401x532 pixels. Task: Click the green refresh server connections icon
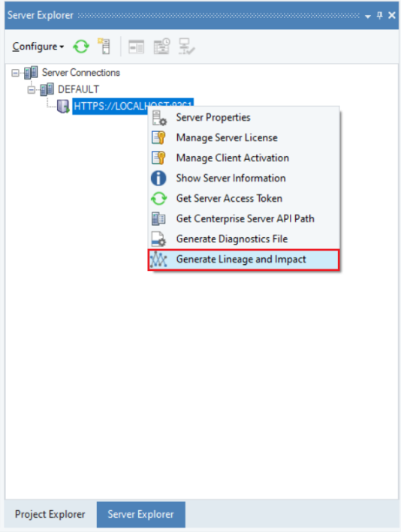coord(81,47)
